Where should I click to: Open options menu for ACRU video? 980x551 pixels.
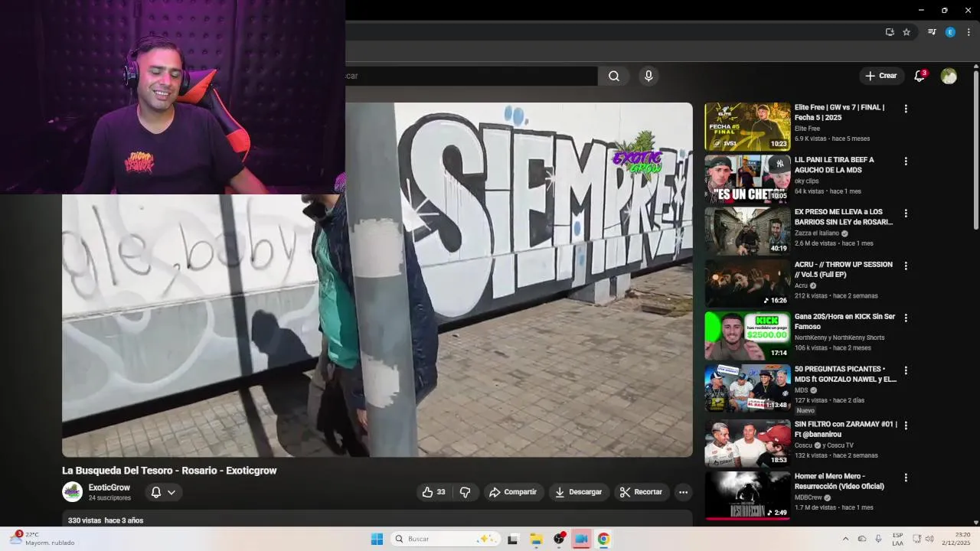(x=906, y=266)
